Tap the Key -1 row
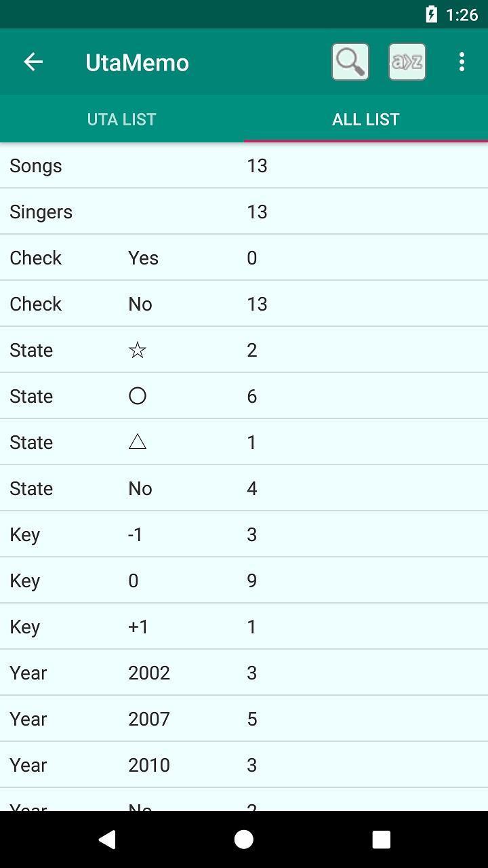This screenshot has height=868, width=488. point(244,534)
